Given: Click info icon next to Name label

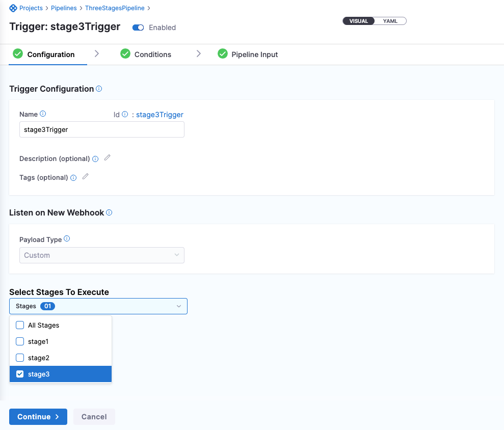Looking at the screenshot, I should tap(43, 114).
